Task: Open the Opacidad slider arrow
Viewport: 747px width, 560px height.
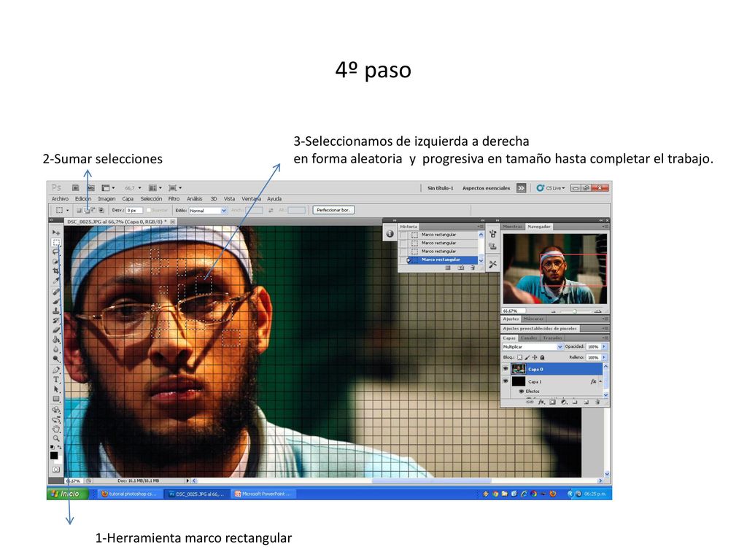Action: click(604, 346)
